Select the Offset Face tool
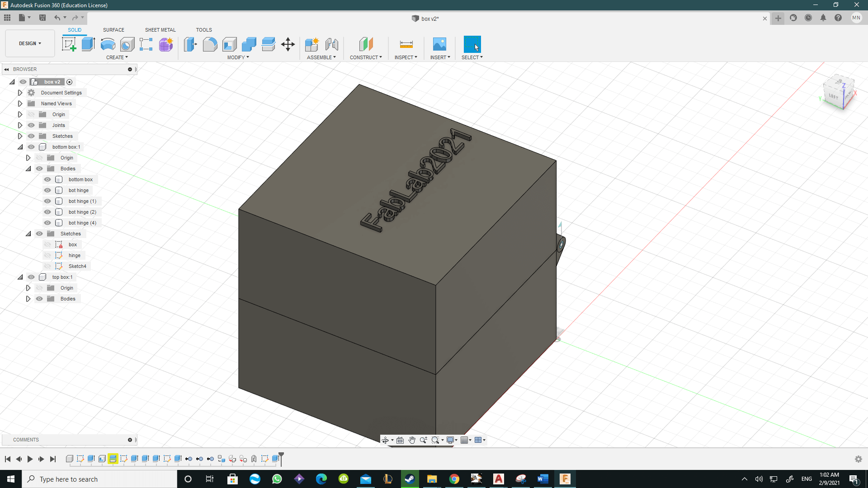 tap(269, 44)
